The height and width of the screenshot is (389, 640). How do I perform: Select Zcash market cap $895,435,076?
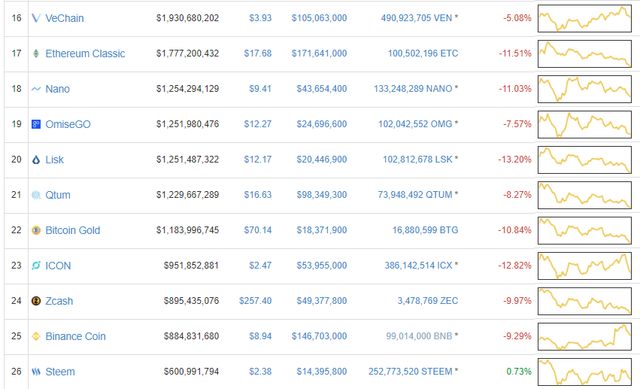tap(191, 301)
